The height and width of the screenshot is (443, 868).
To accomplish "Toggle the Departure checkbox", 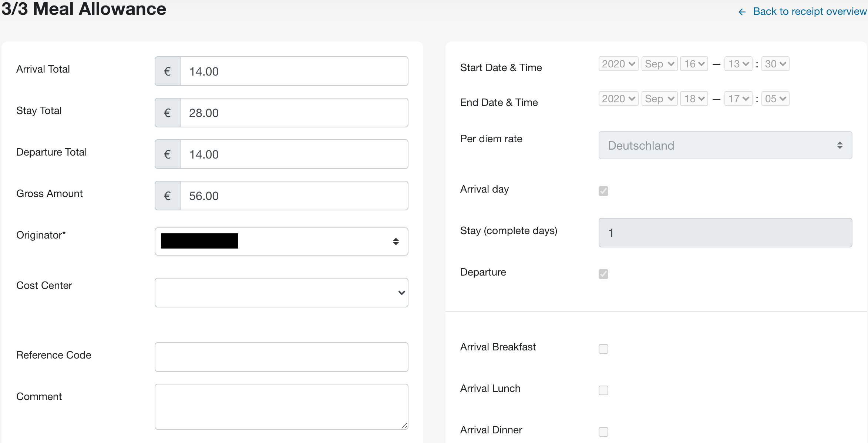I will [x=603, y=274].
